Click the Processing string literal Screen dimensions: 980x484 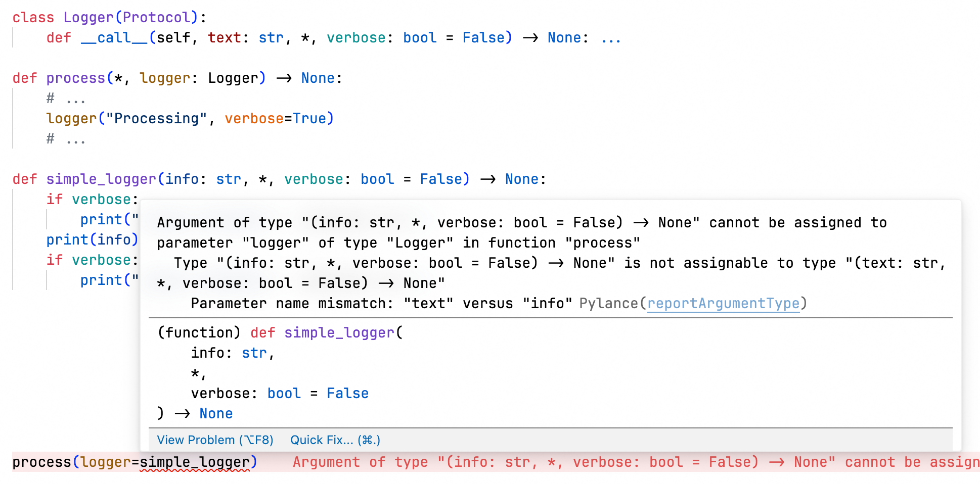157,118
